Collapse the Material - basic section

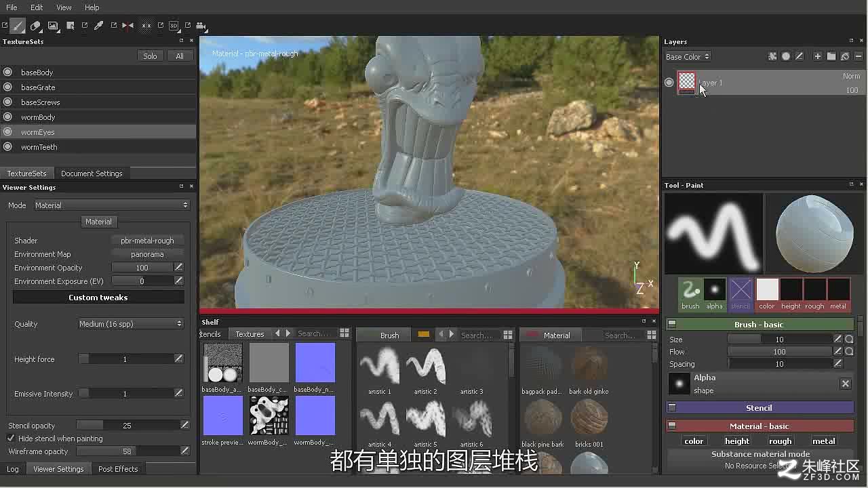click(672, 426)
